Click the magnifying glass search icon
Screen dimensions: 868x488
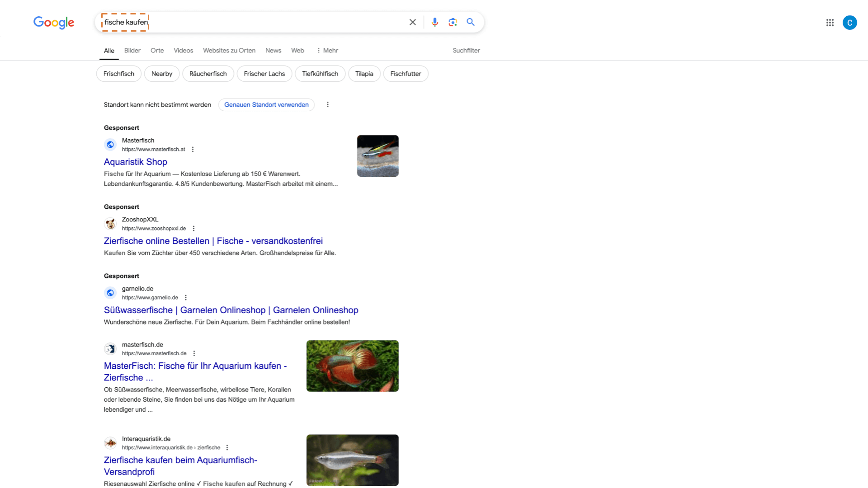tap(471, 22)
